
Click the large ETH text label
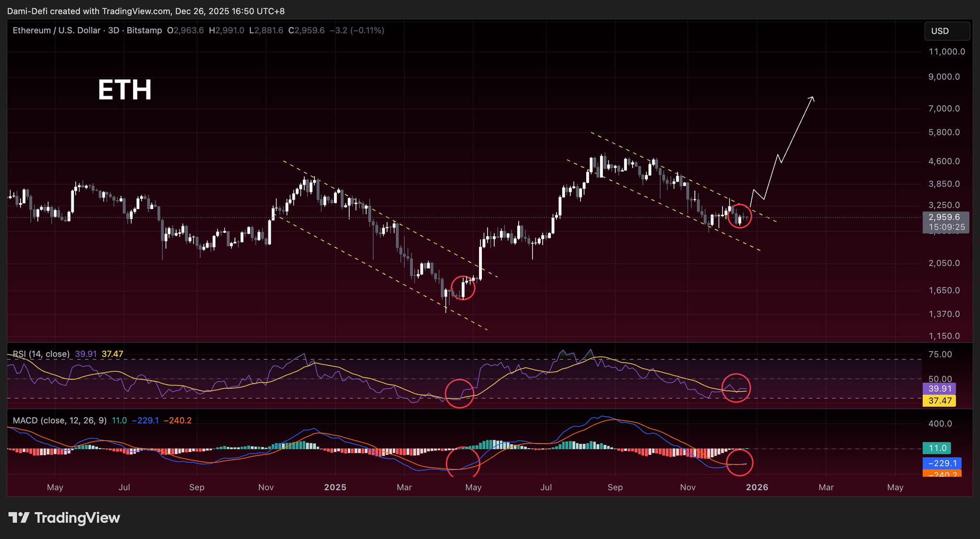[124, 90]
